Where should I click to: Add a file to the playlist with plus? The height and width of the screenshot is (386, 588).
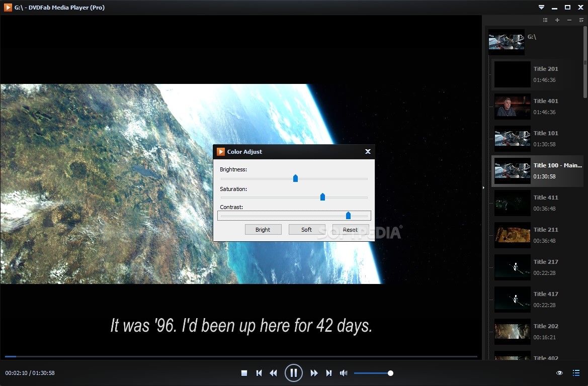(557, 20)
